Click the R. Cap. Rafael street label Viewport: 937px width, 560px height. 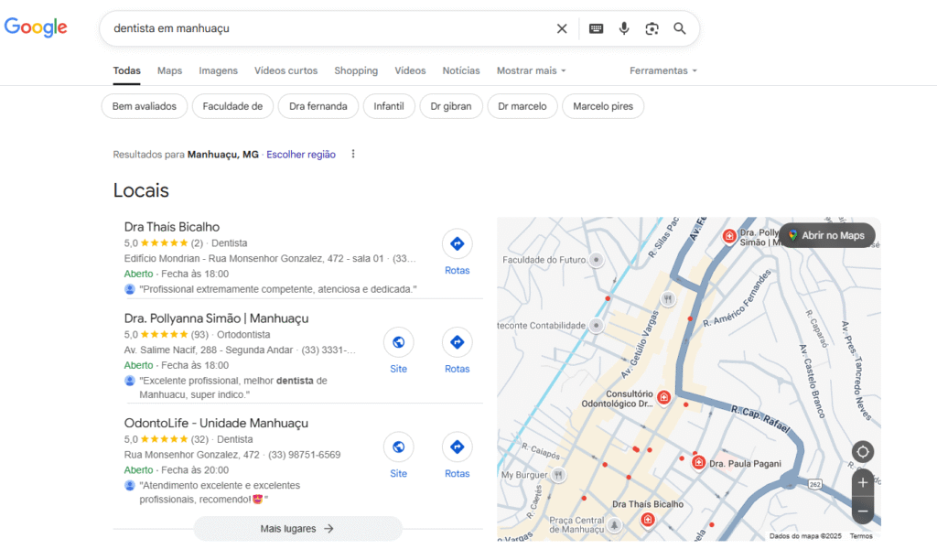tap(760, 418)
